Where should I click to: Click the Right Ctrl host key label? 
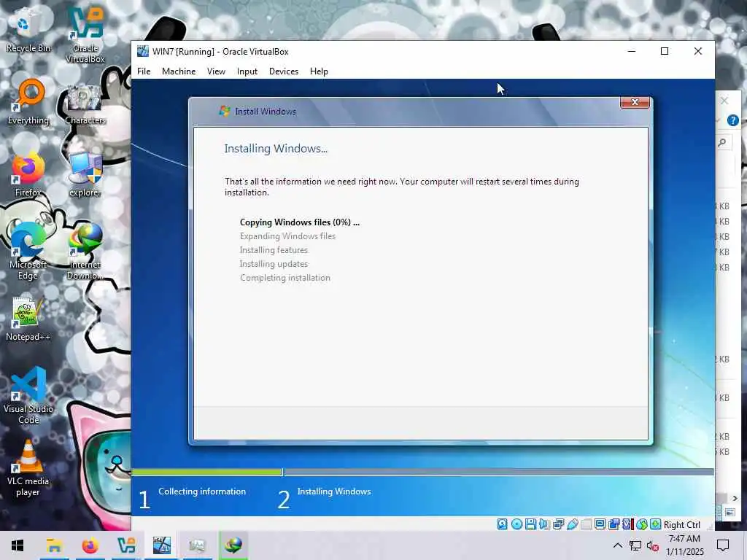coord(682,525)
